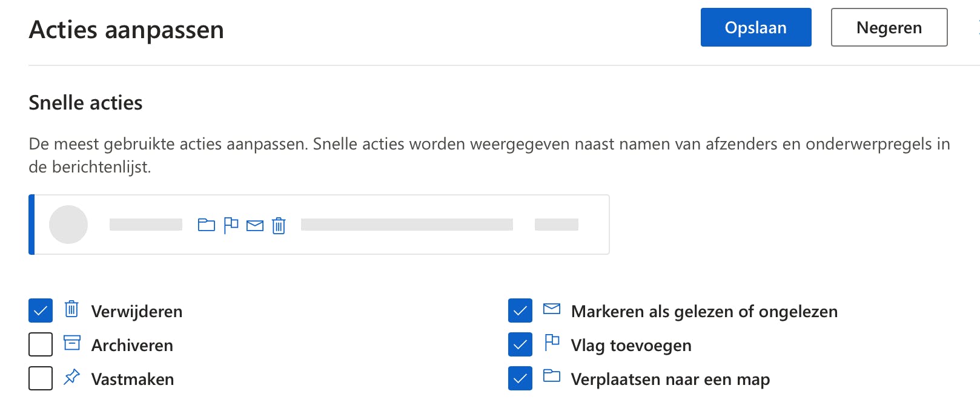Viewport: 980px width, 414px height.
Task: Click the avatar placeholder in the message preview
Action: tap(68, 225)
